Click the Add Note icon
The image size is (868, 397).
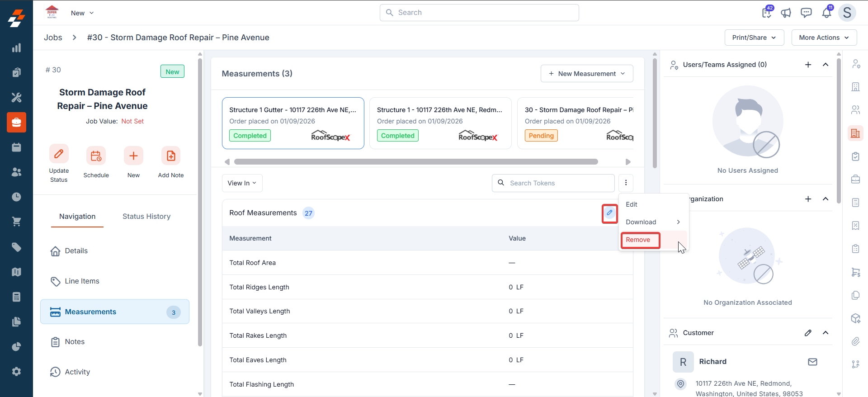171,156
